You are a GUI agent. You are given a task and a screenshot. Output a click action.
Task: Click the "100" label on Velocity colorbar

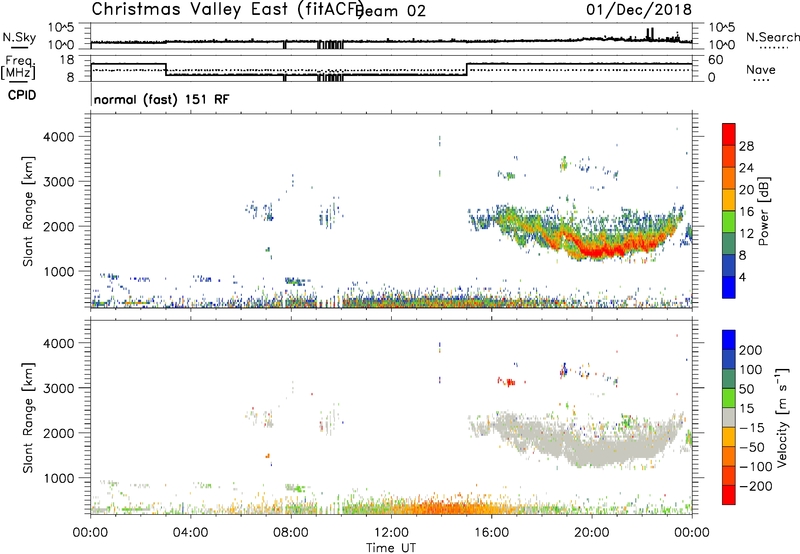[x=751, y=370]
